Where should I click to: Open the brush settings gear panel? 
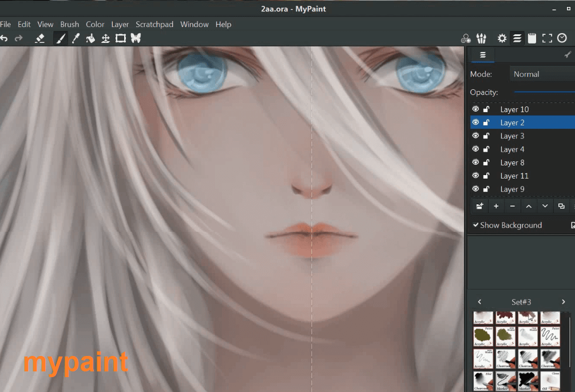502,38
